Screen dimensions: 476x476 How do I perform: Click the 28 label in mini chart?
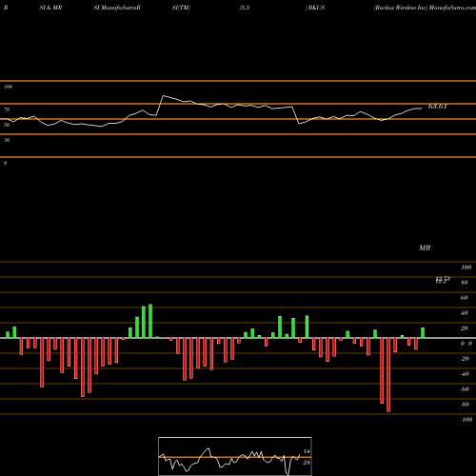307,463
